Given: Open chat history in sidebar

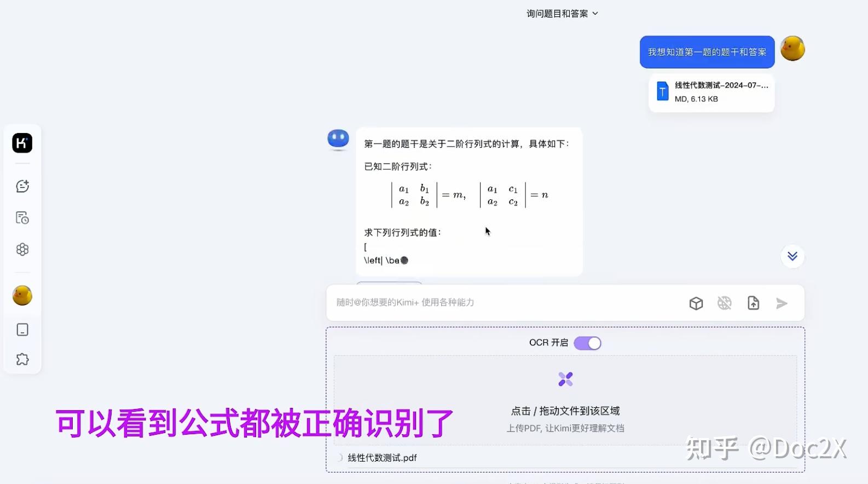Looking at the screenshot, I should pyautogui.click(x=22, y=218).
